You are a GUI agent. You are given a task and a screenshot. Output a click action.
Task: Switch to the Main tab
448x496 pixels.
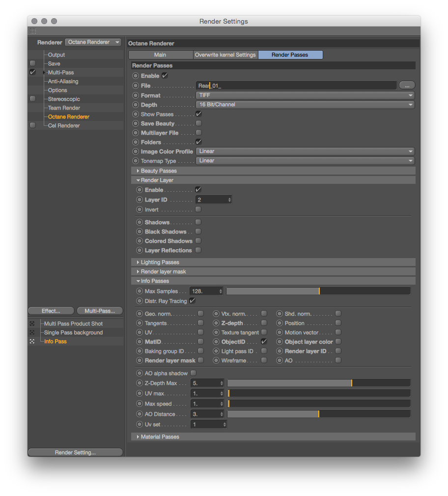click(161, 55)
